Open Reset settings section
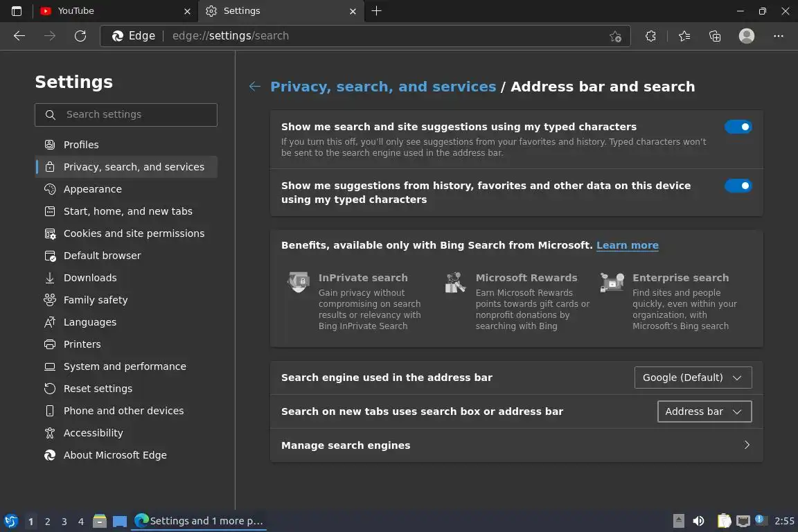This screenshot has width=798, height=532. 125,389
